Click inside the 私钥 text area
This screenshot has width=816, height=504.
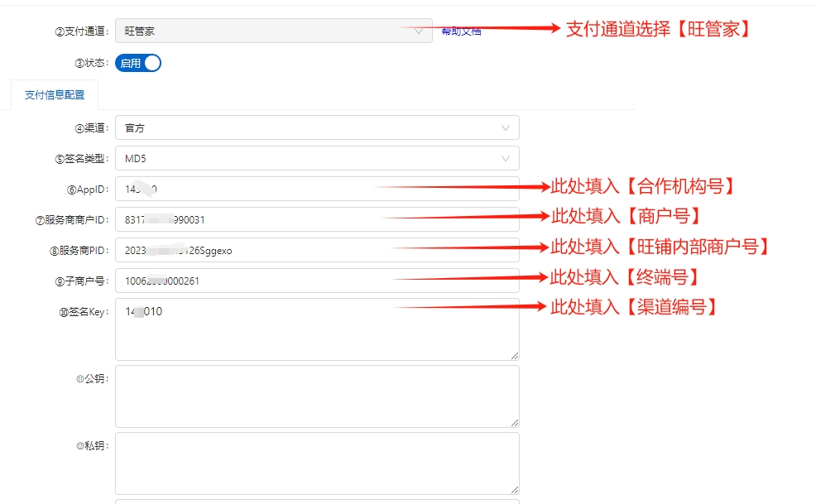coord(316,463)
